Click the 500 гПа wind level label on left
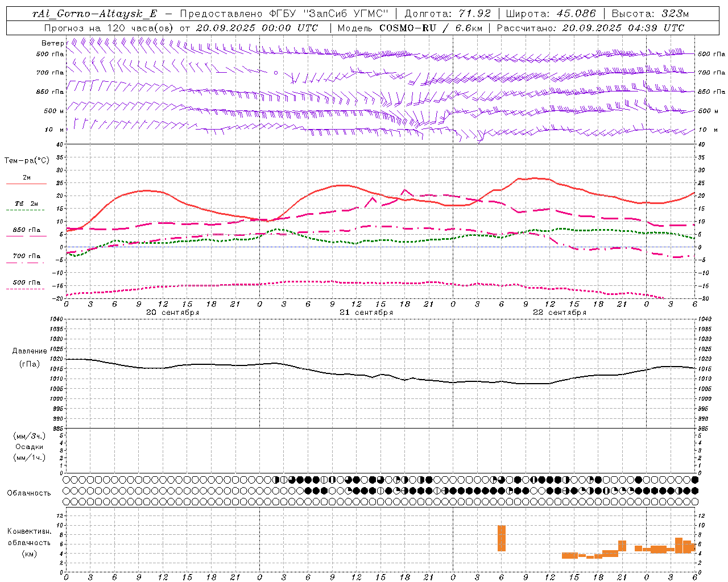This screenshot has width=728, height=582. pyautogui.click(x=50, y=54)
